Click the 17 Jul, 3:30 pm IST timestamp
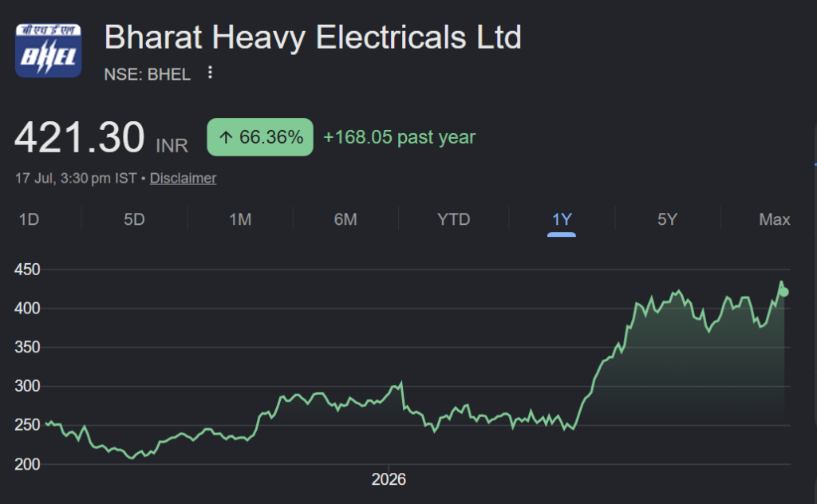The image size is (817, 504). point(76,178)
